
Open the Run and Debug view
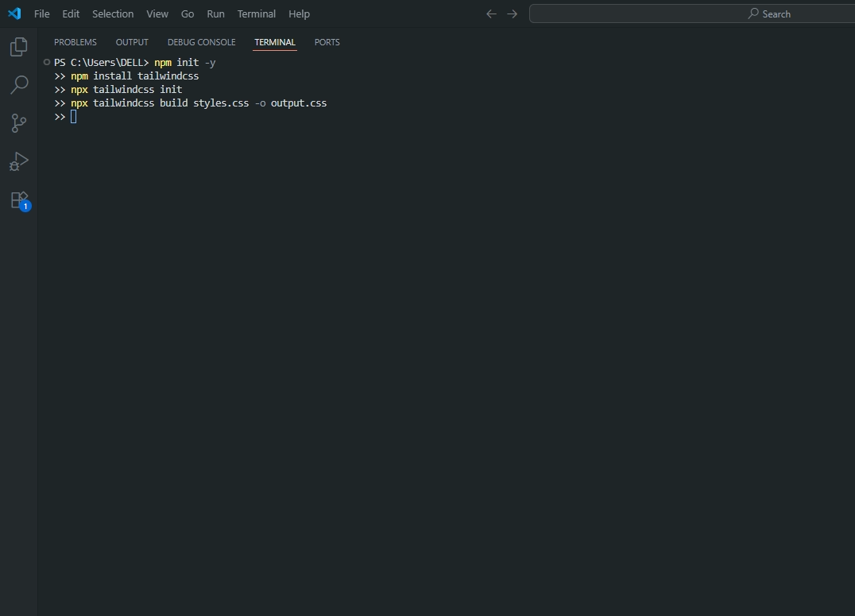(19, 161)
